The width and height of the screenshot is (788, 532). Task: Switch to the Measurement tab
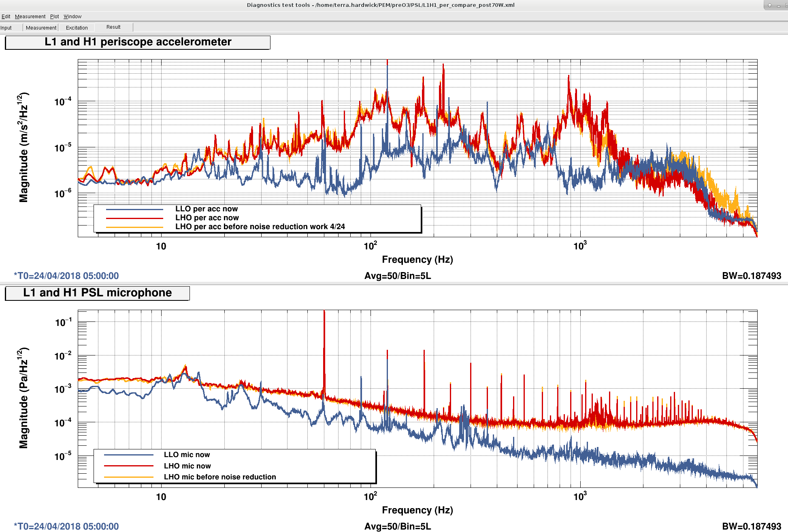click(x=41, y=28)
